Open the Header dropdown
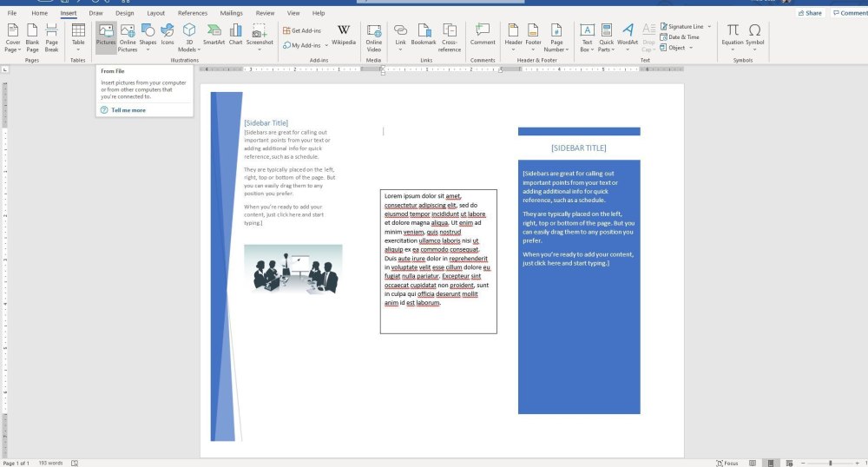This screenshot has width=868, height=467. click(513, 37)
